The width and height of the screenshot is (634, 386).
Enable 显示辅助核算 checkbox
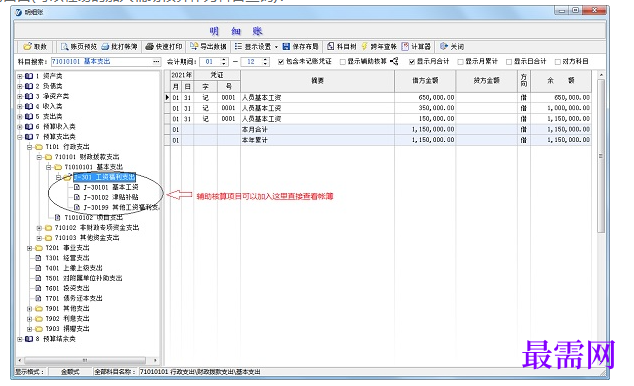pos(343,62)
